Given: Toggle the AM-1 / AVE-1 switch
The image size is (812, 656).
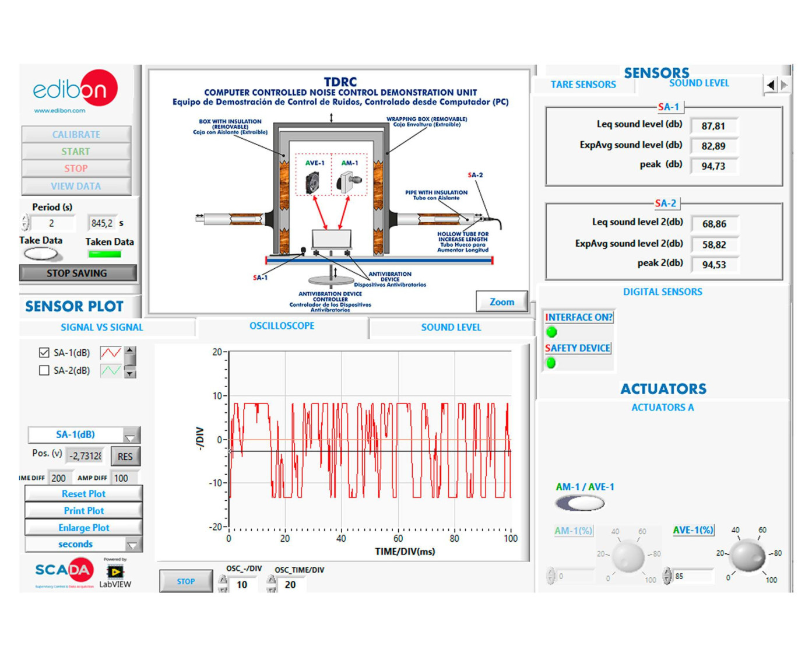Looking at the screenshot, I should (580, 503).
